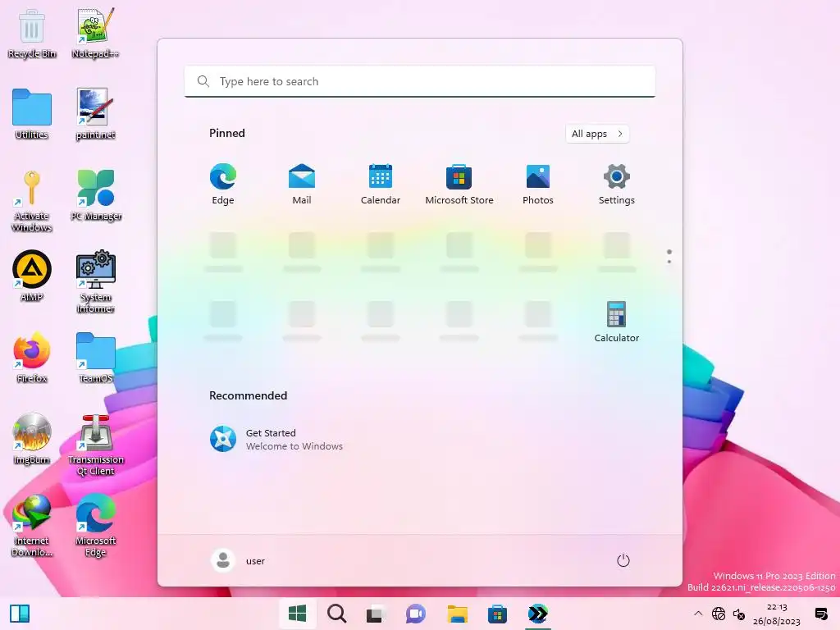
Task: Select the Internet Download Manager shortcut
Action: (32, 526)
